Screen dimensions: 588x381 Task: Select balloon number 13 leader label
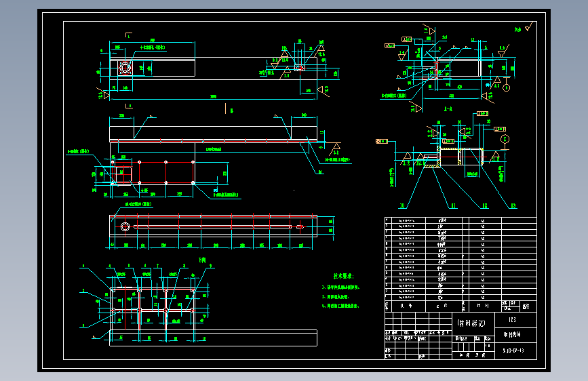click(x=513, y=206)
